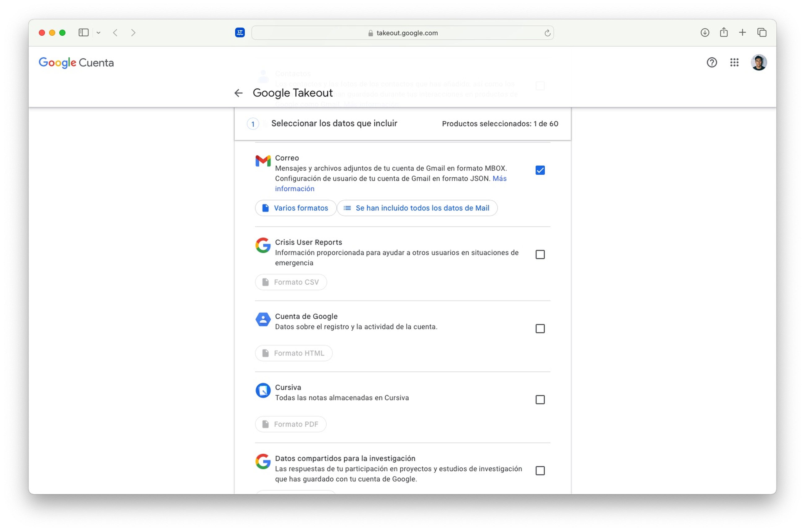
Task: Open the sidebar options dropdown chevron
Action: click(98, 33)
